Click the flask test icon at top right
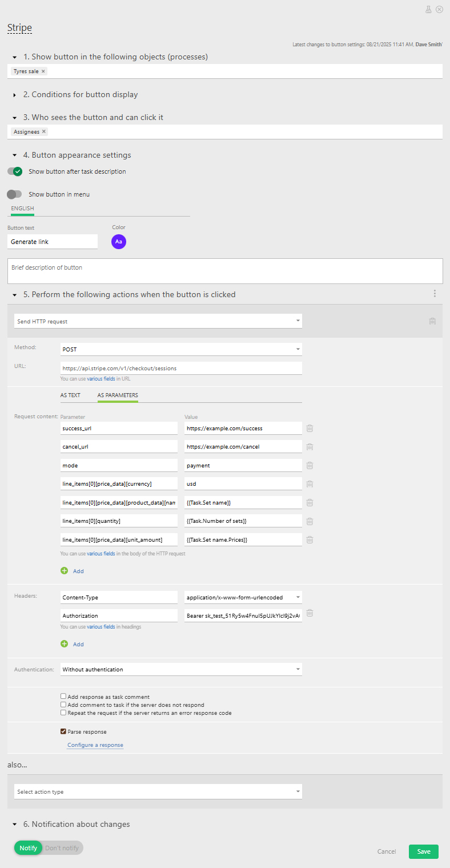The width and height of the screenshot is (450, 868). coord(428,9)
